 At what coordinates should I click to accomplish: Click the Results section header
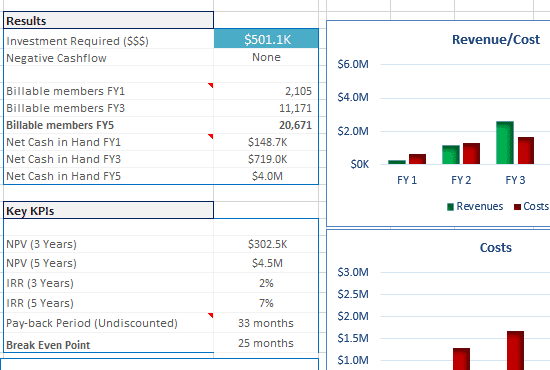(x=108, y=20)
